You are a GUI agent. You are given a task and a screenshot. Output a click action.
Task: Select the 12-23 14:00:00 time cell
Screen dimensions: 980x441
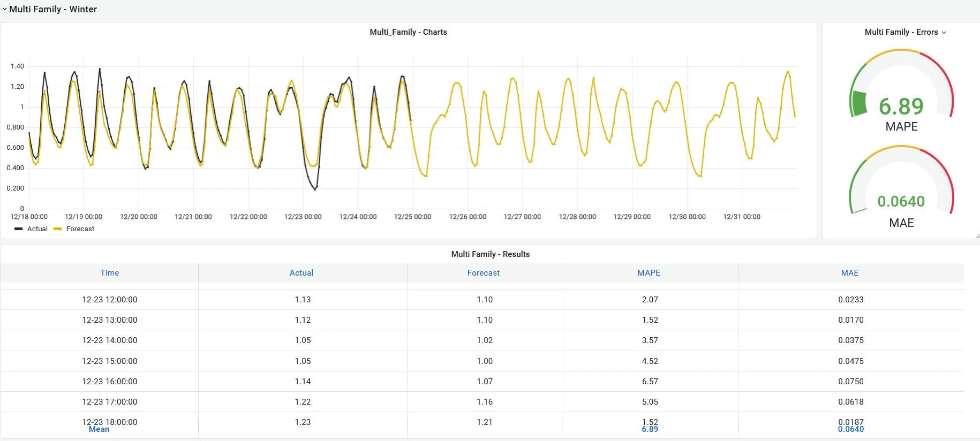pos(110,340)
